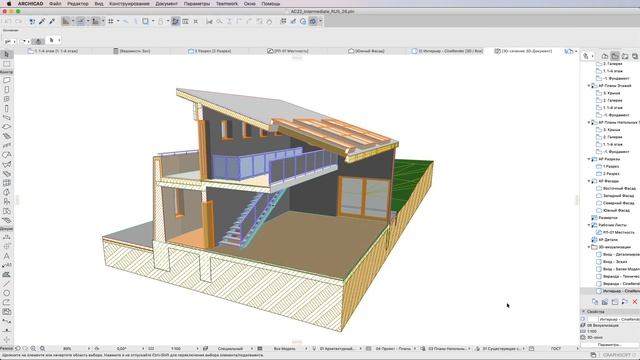Open the Редактор menu
640x360 pixels.
click(x=78, y=4)
